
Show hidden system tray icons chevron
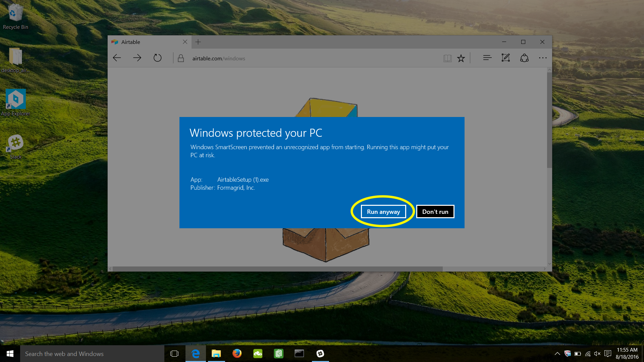(557, 354)
